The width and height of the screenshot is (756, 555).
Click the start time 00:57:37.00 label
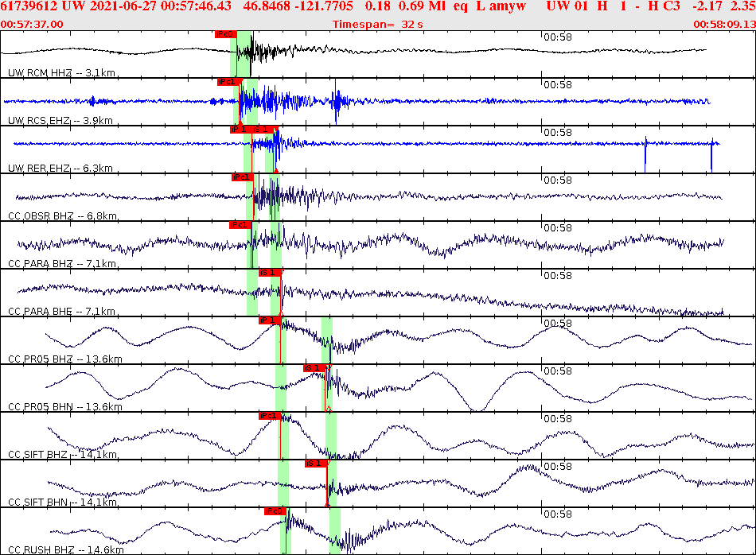coord(32,23)
